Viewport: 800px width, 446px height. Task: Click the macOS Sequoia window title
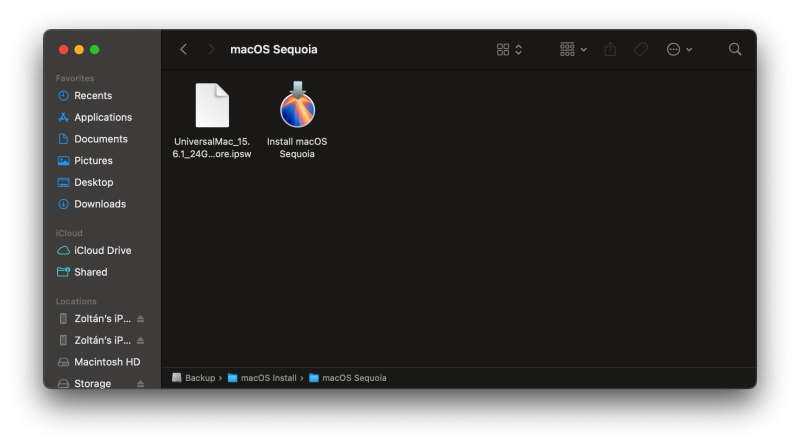click(x=273, y=49)
